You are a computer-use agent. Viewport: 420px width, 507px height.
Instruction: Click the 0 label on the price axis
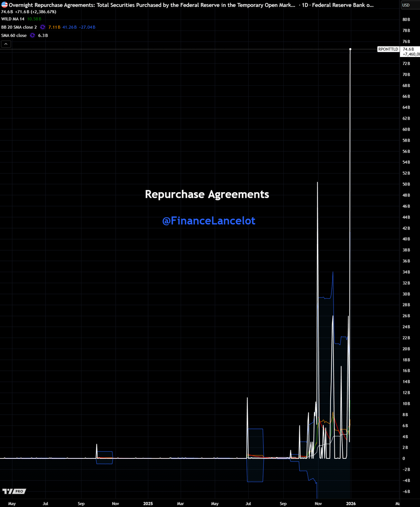(404, 458)
